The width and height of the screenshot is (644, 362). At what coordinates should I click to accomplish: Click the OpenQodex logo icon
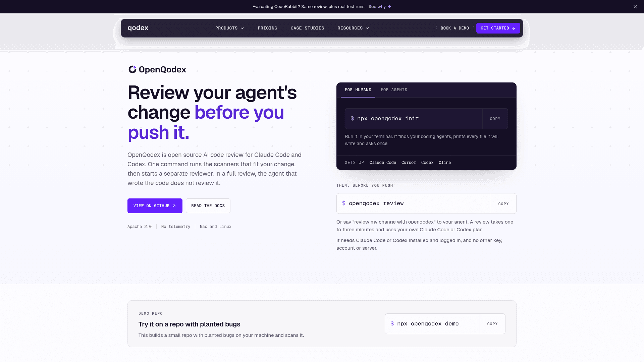[132, 69]
